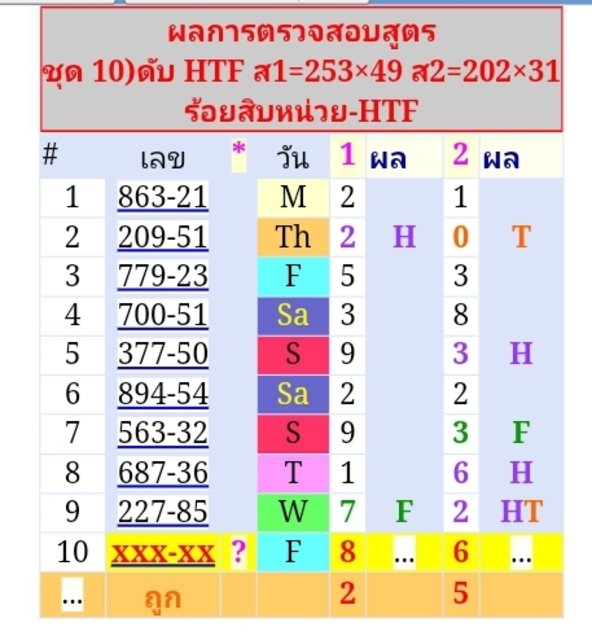592x640 pixels.
Task: Click the ถูก label in the totals row
Action: [x=163, y=598]
